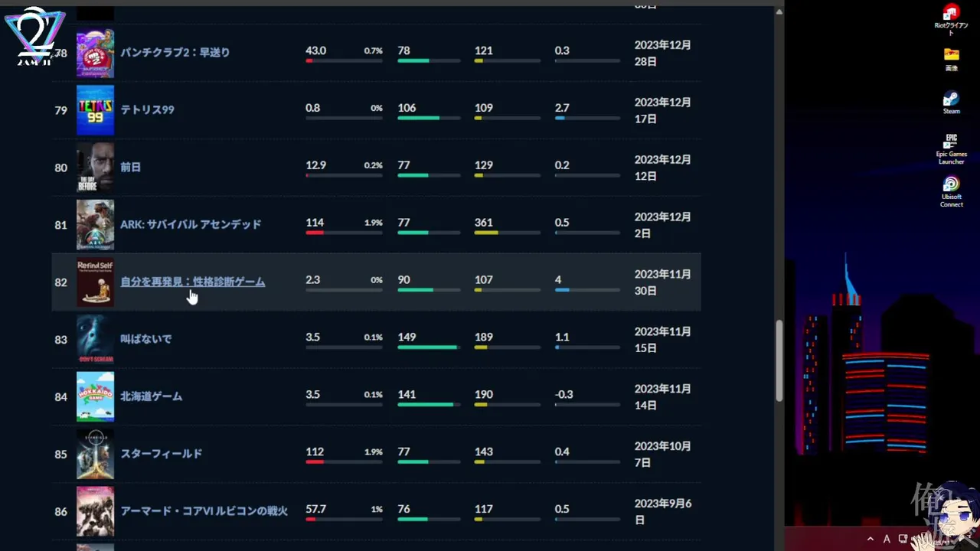Launch Steam from the desktop shortcut
Viewport: 980px width, 551px height.
[x=951, y=99]
